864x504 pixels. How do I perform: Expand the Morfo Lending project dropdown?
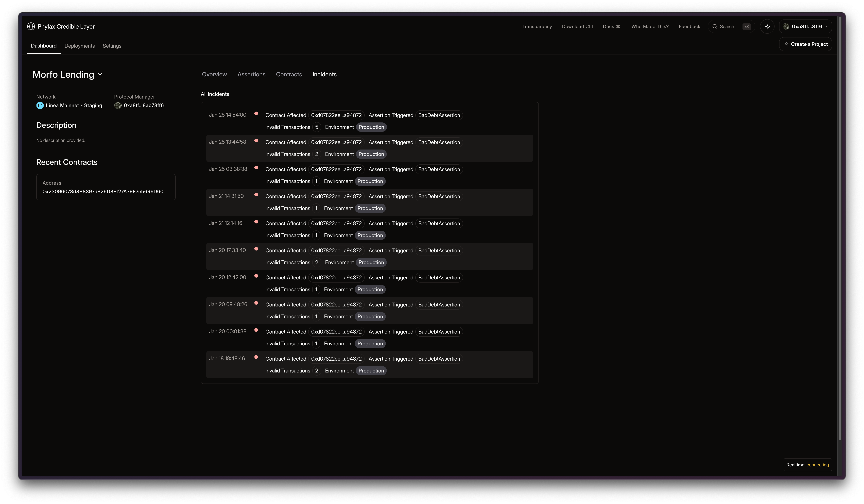click(x=100, y=74)
